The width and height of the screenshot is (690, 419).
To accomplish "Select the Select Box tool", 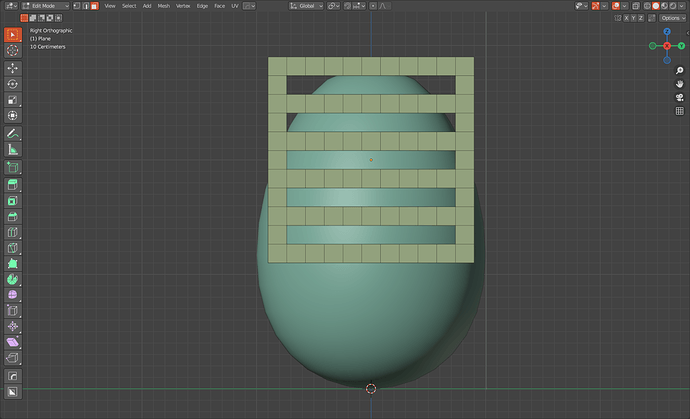I will coord(13,35).
